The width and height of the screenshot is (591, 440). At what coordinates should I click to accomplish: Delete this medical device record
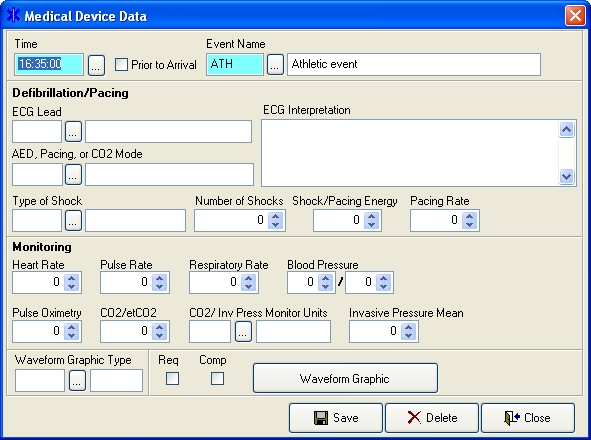[432, 418]
